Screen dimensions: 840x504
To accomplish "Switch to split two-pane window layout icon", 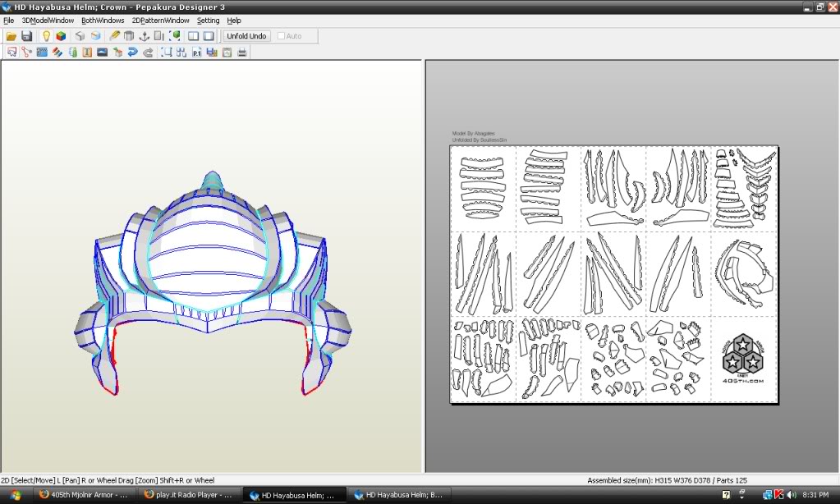I will (194, 36).
